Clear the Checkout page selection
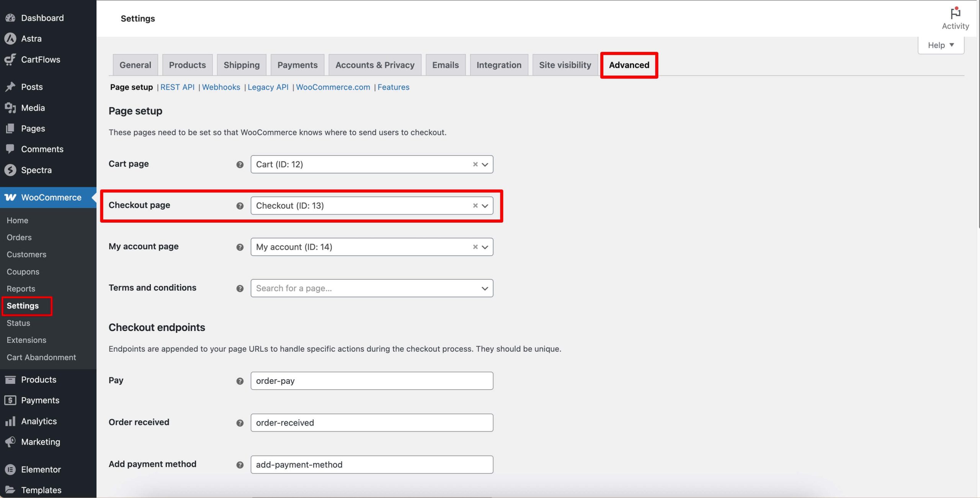 475,206
